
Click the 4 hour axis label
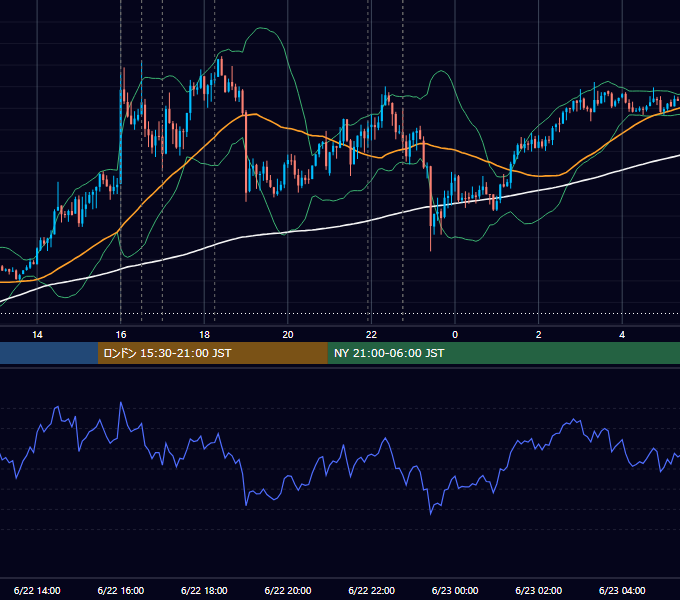(622, 335)
